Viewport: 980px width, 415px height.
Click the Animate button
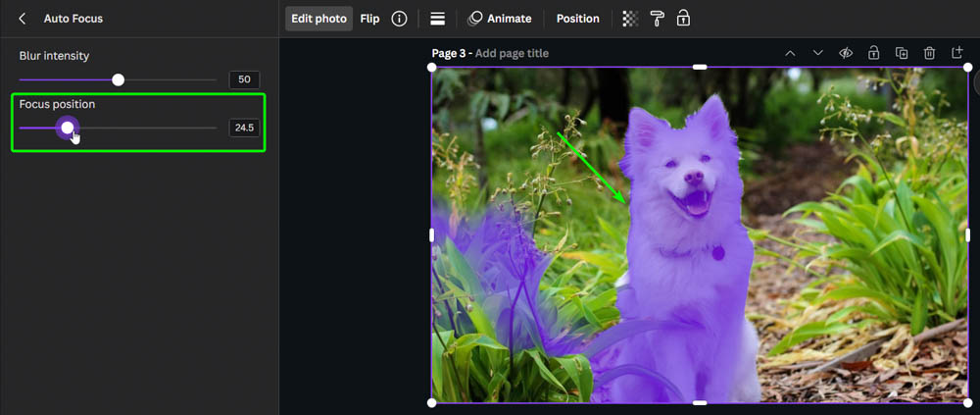tap(500, 19)
